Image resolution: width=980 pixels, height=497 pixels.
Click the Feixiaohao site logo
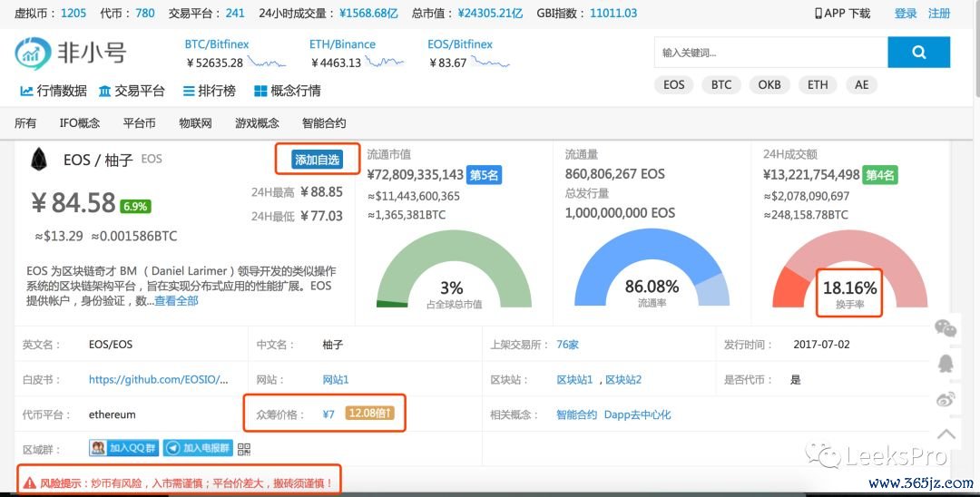(70, 53)
